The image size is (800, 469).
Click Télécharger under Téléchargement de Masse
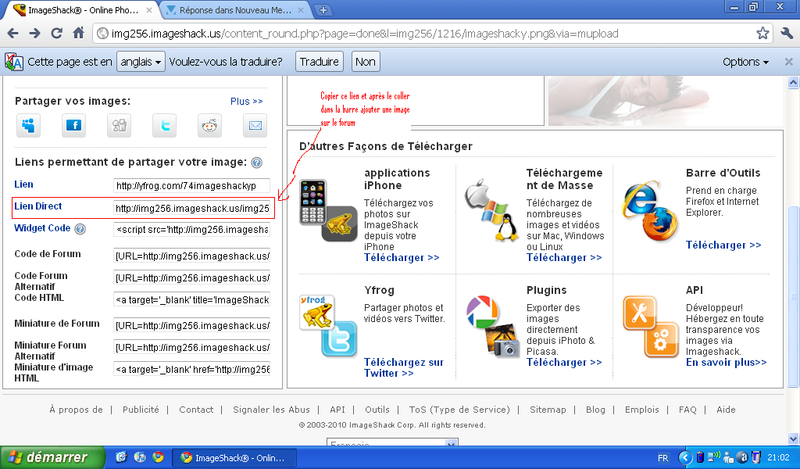(x=564, y=258)
